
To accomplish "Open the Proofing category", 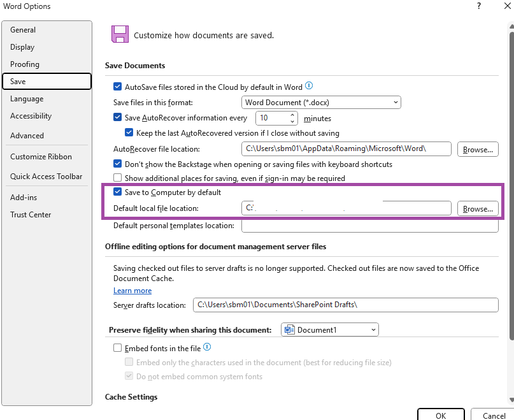I will coord(46,64).
